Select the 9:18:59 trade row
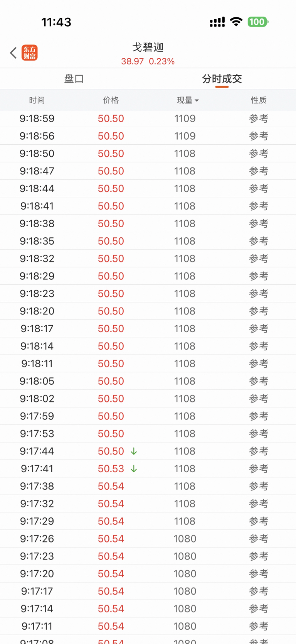Screen dimensions: 296x644 pos(148,118)
